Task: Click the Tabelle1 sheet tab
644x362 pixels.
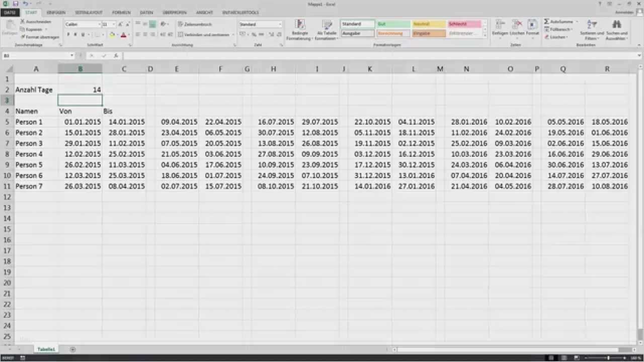Action: tap(46, 349)
